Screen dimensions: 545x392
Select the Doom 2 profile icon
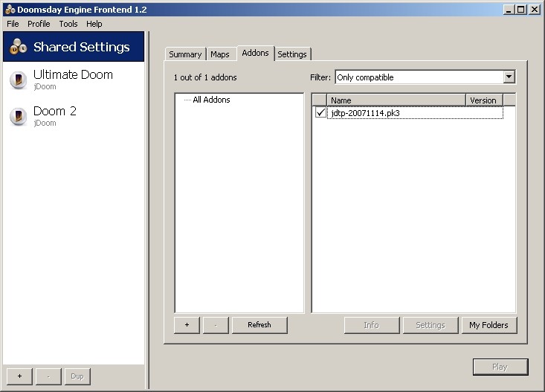(x=19, y=117)
